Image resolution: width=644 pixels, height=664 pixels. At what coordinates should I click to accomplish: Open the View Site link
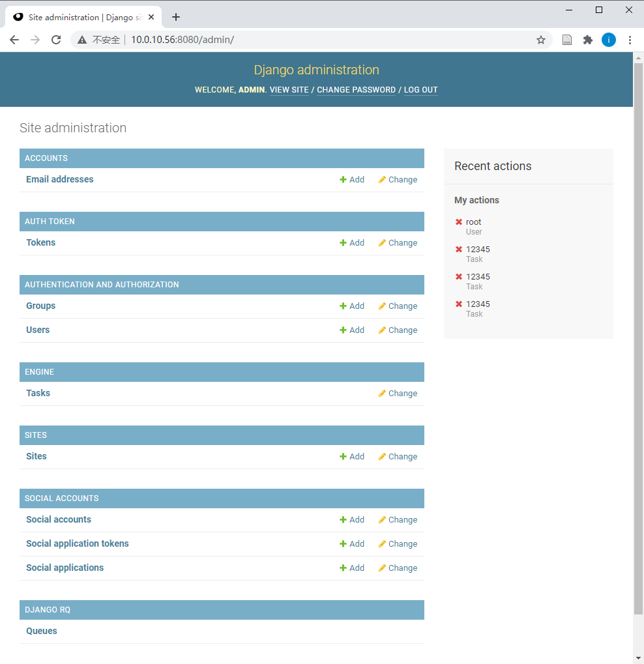289,90
